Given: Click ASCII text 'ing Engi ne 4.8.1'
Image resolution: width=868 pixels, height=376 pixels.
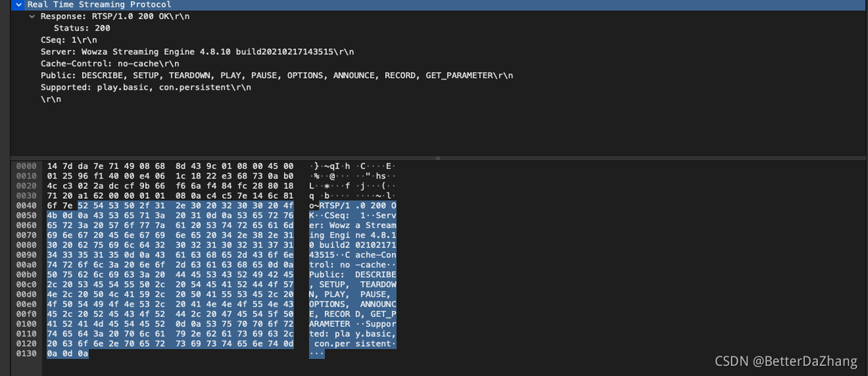Looking at the screenshot, I should pos(353,236).
